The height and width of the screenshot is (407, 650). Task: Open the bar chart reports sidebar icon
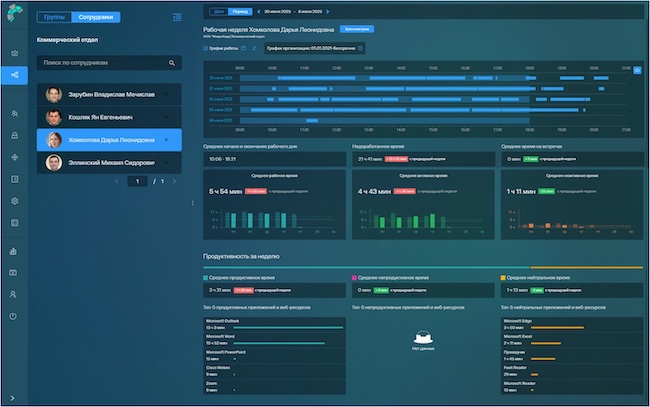(13, 251)
